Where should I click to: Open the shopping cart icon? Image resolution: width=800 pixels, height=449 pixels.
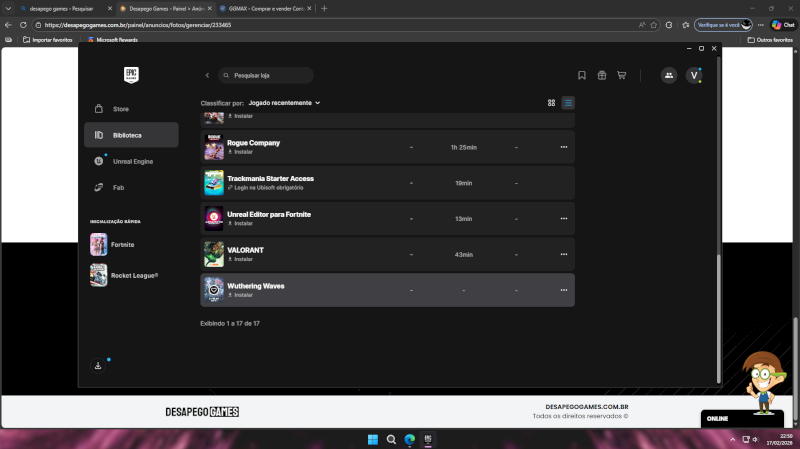[621, 76]
